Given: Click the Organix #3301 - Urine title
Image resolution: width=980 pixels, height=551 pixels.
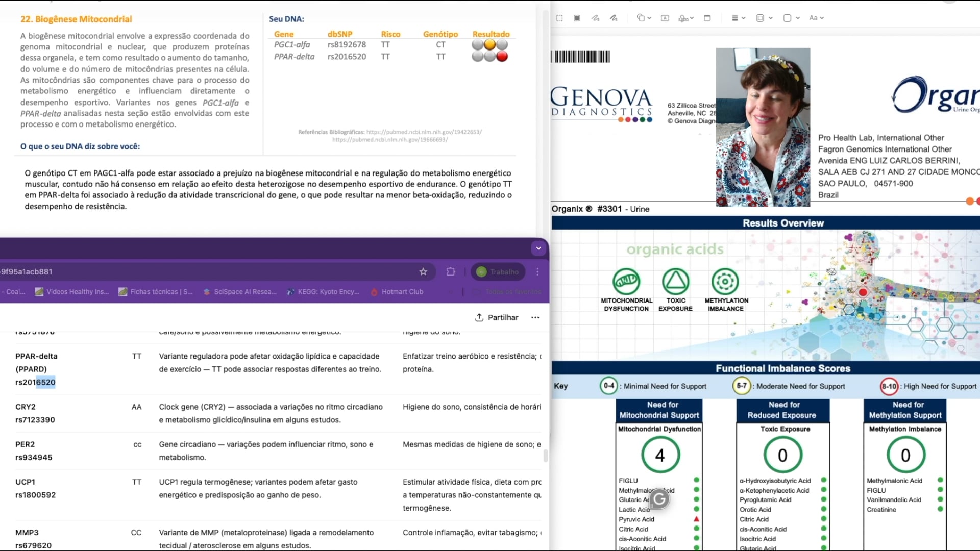Looking at the screenshot, I should click(x=601, y=209).
